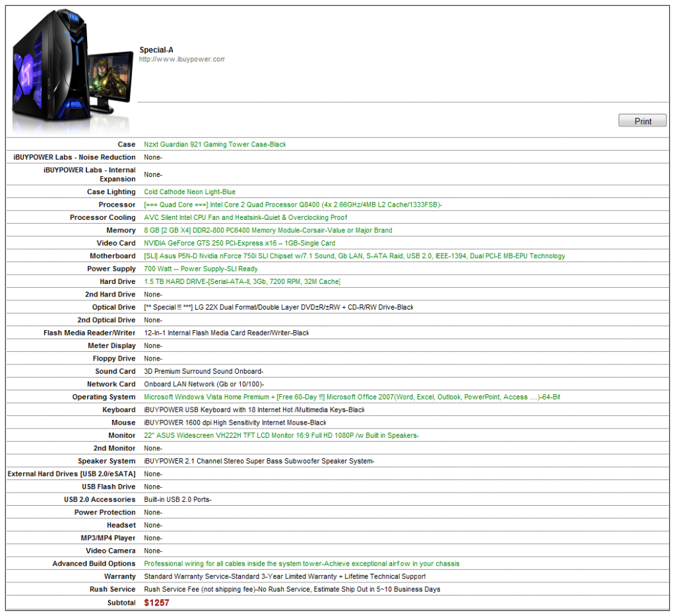675x616 pixels.
Task: Select the 22" ASUS Widescreen VH222H monitor entry
Action: coord(281,436)
